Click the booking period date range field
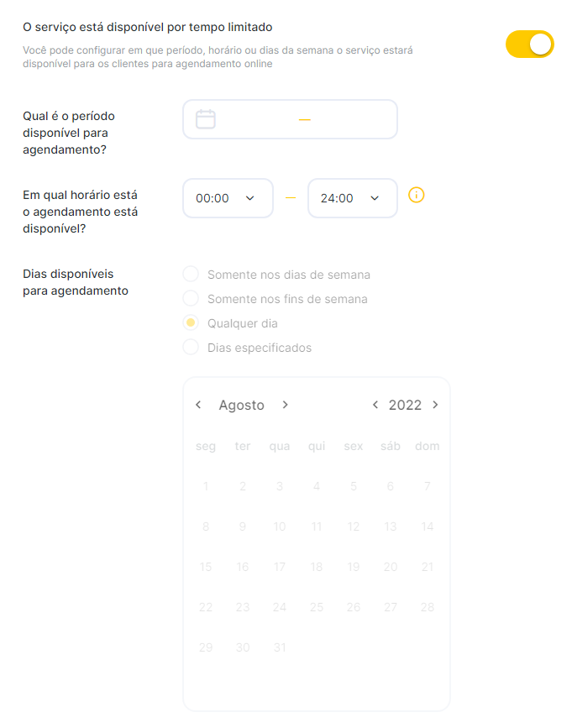This screenshot has width=572, height=728. (290, 119)
